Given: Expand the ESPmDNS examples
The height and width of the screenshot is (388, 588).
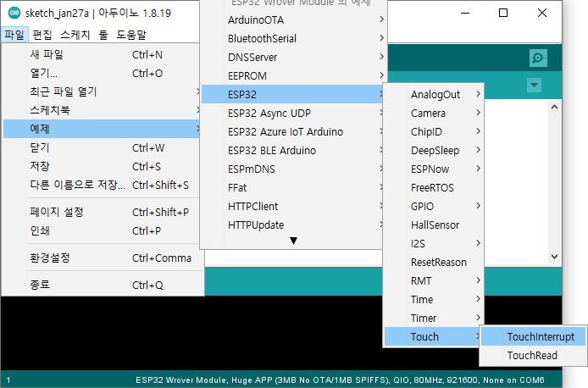Looking at the screenshot, I should pyautogui.click(x=293, y=169).
